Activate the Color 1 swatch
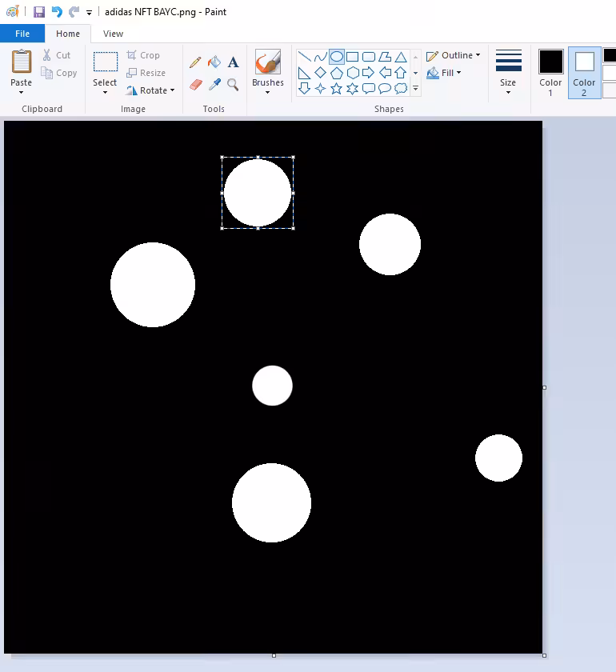 point(550,73)
